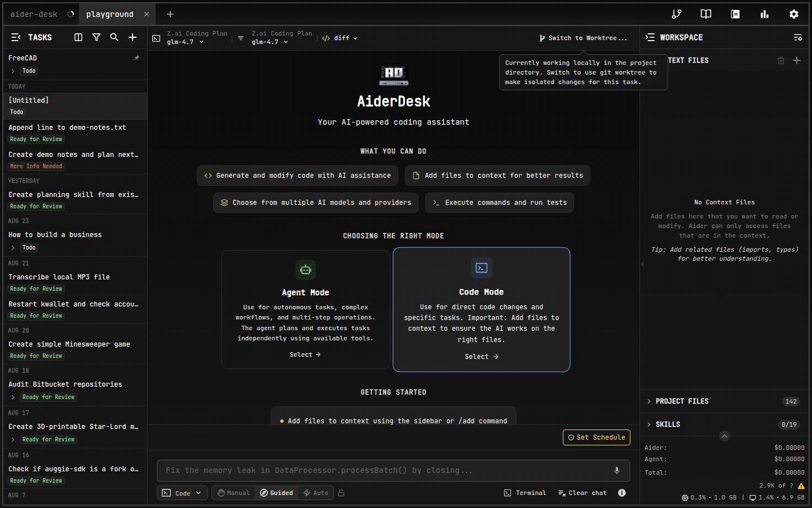Switch to the aider-desk project tab

pyautogui.click(x=41, y=14)
